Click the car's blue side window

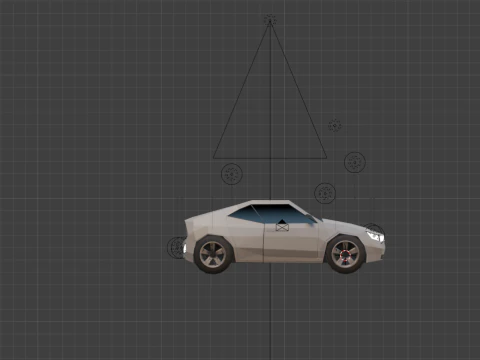(271, 214)
